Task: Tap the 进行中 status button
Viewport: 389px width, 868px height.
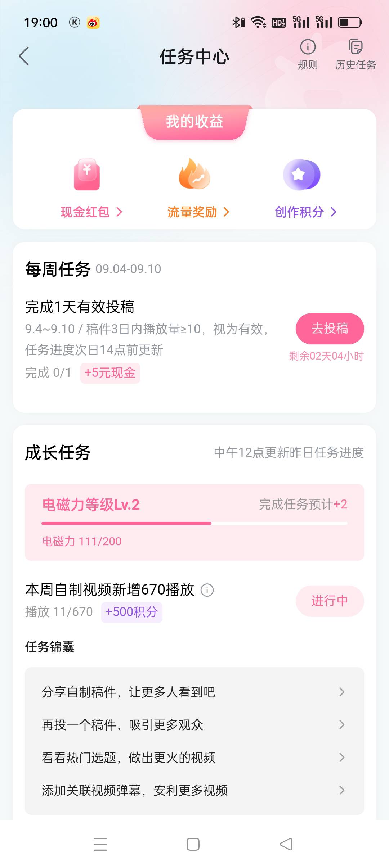Action: point(330,601)
